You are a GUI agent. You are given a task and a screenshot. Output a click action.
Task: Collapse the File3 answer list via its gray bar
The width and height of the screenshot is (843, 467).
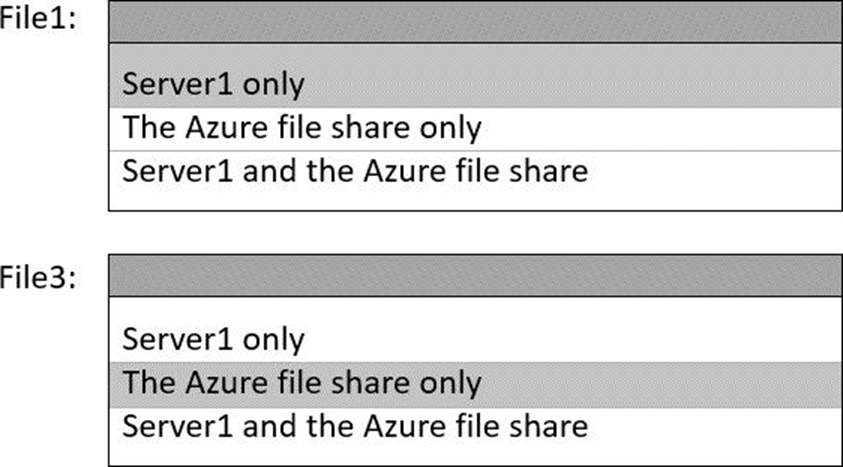click(474, 275)
